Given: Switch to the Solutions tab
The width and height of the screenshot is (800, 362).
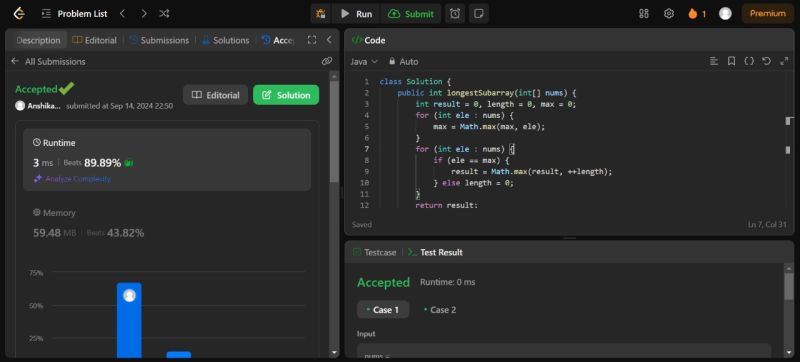Looking at the screenshot, I should 226,40.
